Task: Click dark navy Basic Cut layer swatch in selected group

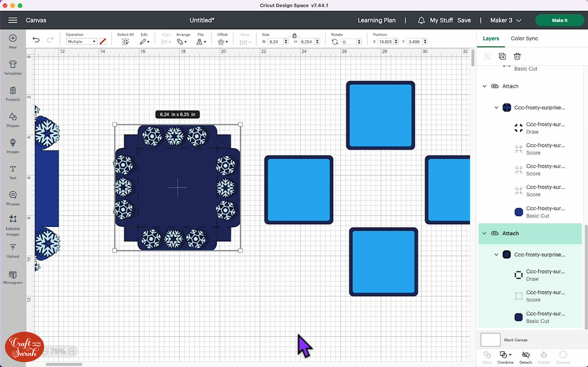Action: click(518, 317)
